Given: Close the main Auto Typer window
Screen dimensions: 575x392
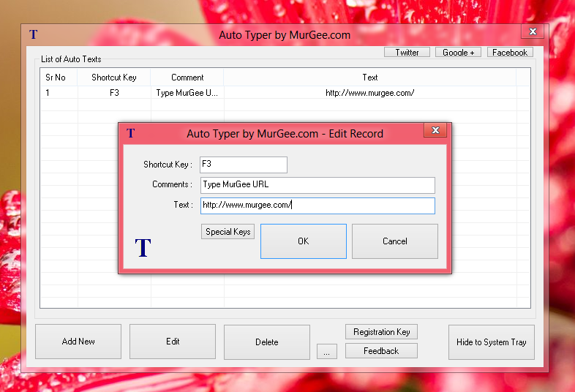Looking at the screenshot, I should point(533,31).
